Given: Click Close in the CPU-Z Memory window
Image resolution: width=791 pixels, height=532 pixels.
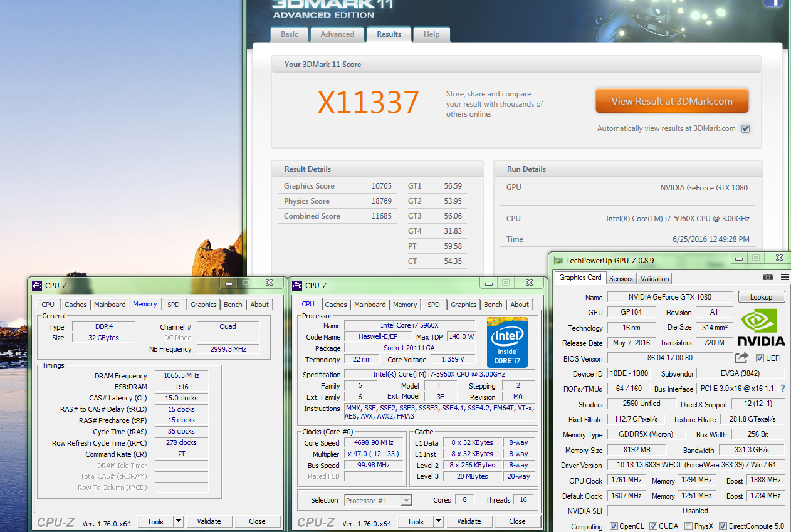Looking at the screenshot, I should 257,521.
